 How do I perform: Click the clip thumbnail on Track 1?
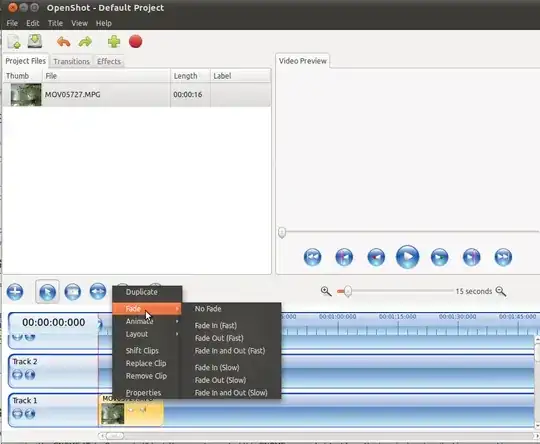[x=112, y=413]
